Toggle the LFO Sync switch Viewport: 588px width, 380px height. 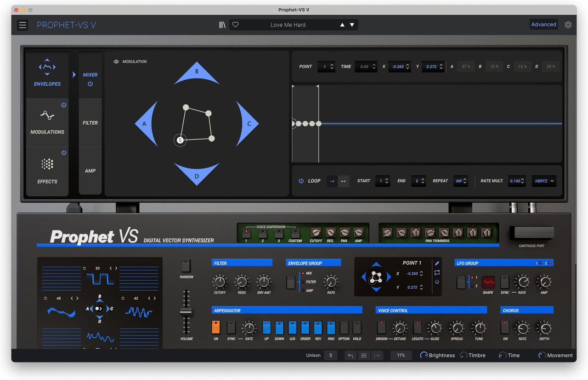point(504,282)
